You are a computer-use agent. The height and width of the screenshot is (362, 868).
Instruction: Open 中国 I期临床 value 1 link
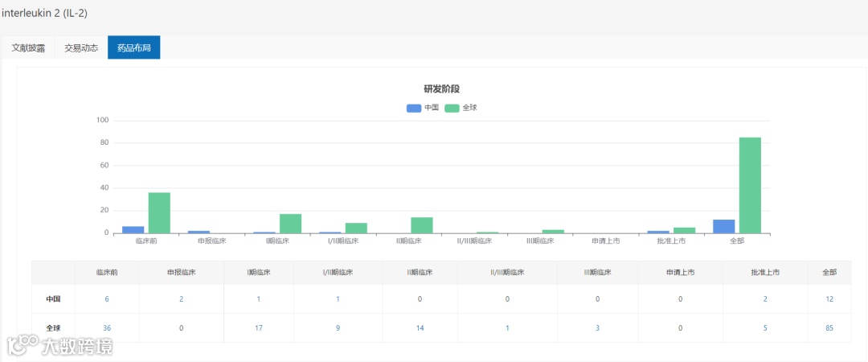tap(259, 298)
